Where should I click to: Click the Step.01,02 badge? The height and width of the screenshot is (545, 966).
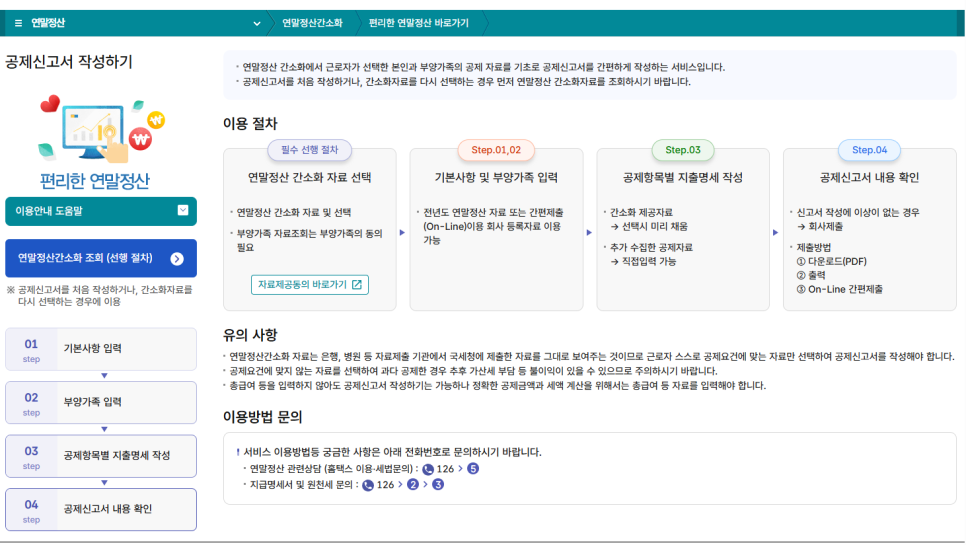click(x=496, y=150)
